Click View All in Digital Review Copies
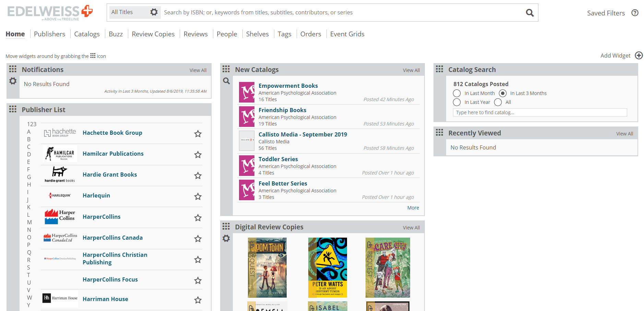The width and height of the screenshot is (644, 311). [411, 228]
